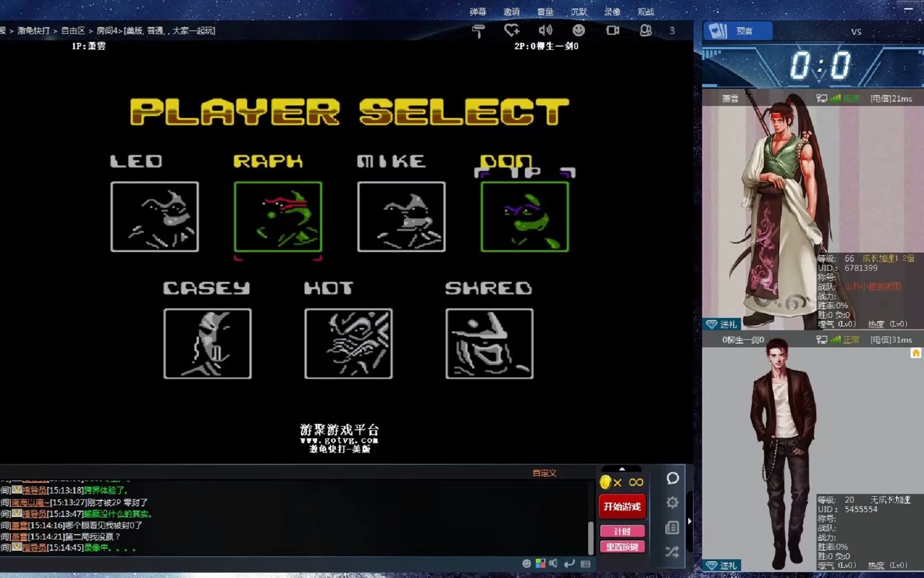Select the RAPH character portrait
The image size is (924, 578).
pyautogui.click(x=278, y=217)
